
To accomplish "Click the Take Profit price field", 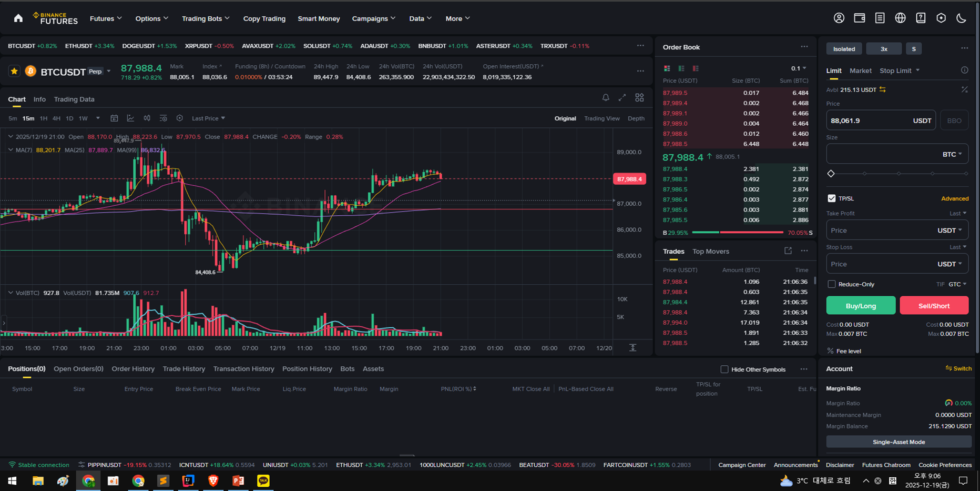I will click(x=897, y=231).
